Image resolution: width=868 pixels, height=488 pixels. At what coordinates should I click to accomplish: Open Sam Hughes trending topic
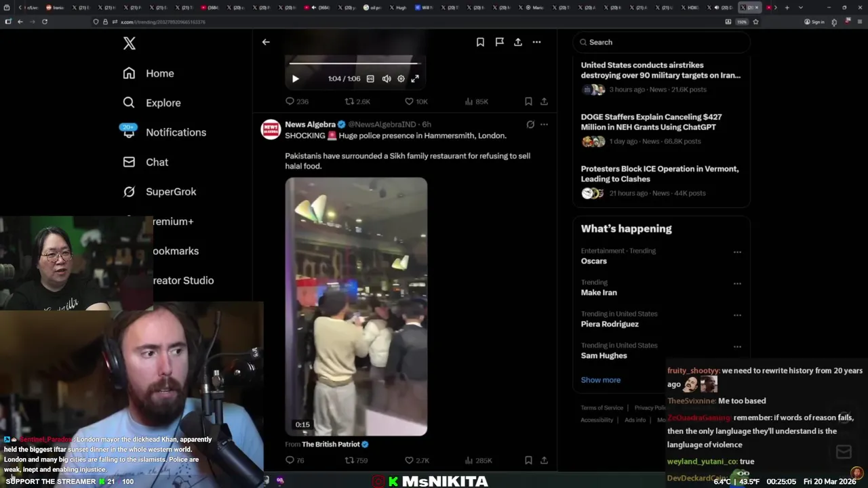(604, 356)
